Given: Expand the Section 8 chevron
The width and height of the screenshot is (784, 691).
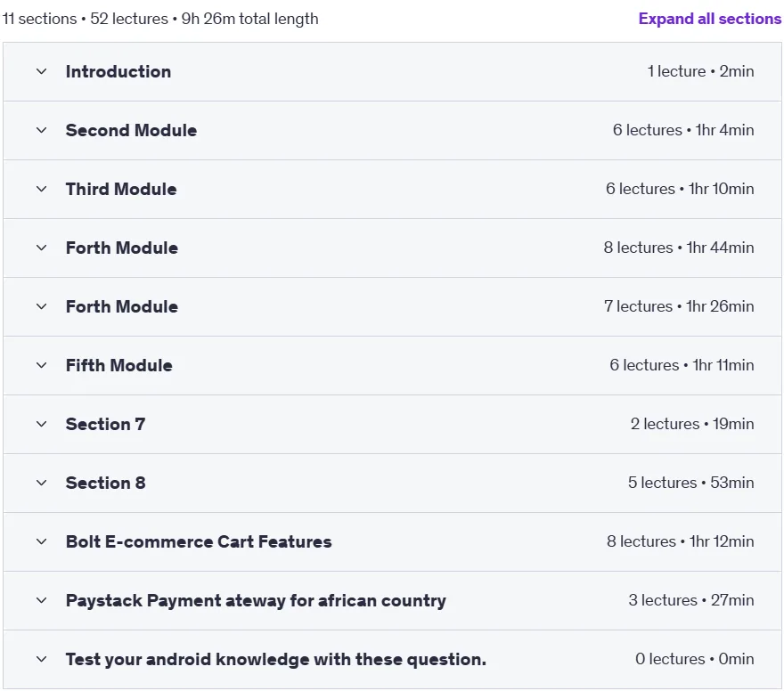Looking at the screenshot, I should coord(42,483).
